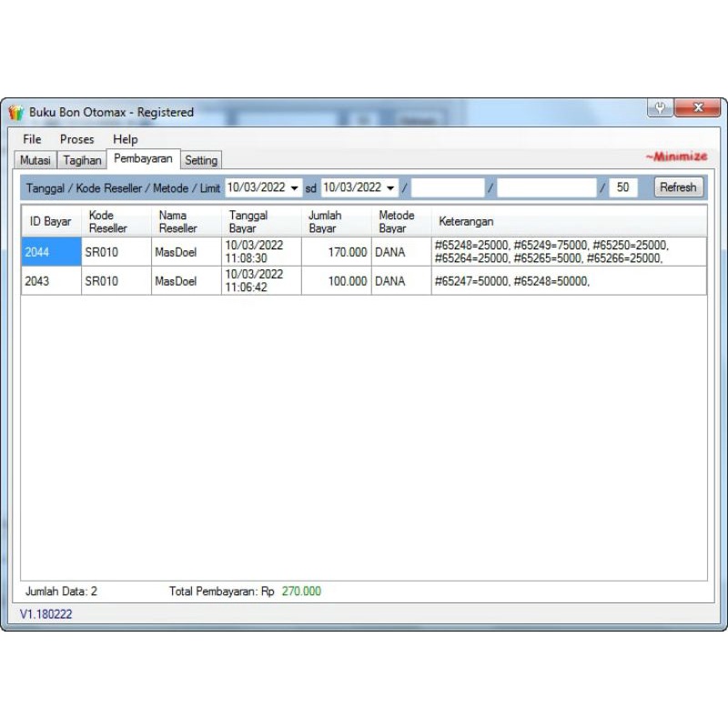This screenshot has height=728, width=728.
Task: Click the Limit field showing 50
Action: [622, 187]
